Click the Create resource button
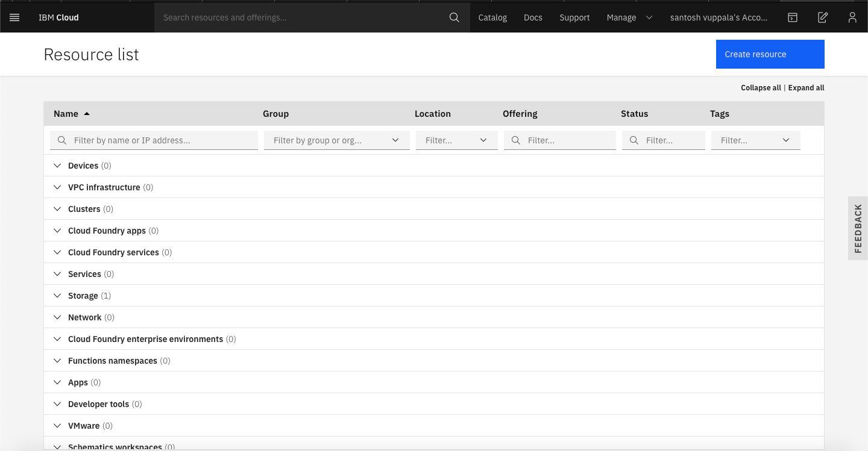868x451 pixels. (x=770, y=54)
